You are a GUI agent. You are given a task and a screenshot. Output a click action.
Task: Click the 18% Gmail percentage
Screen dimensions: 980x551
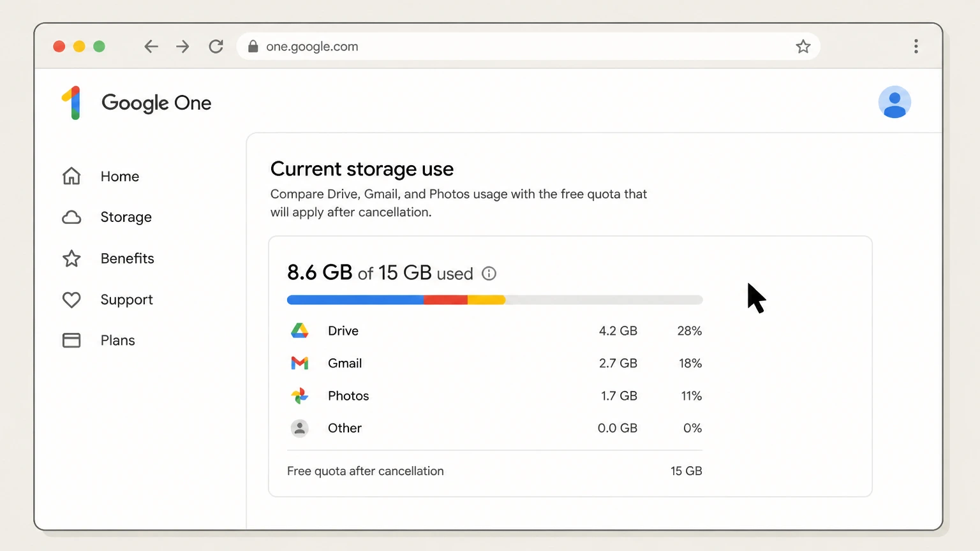[690, 364]
